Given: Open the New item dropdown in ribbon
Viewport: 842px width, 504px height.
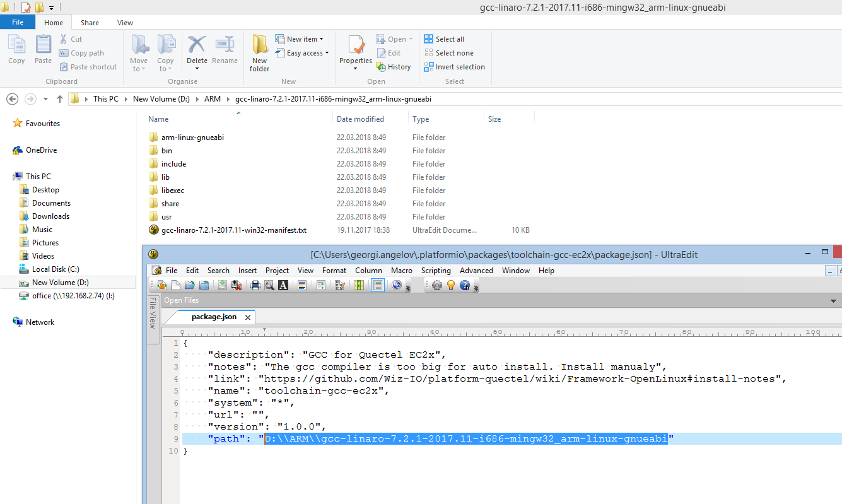Looking at the screenshot, I should tap(300, 39).
